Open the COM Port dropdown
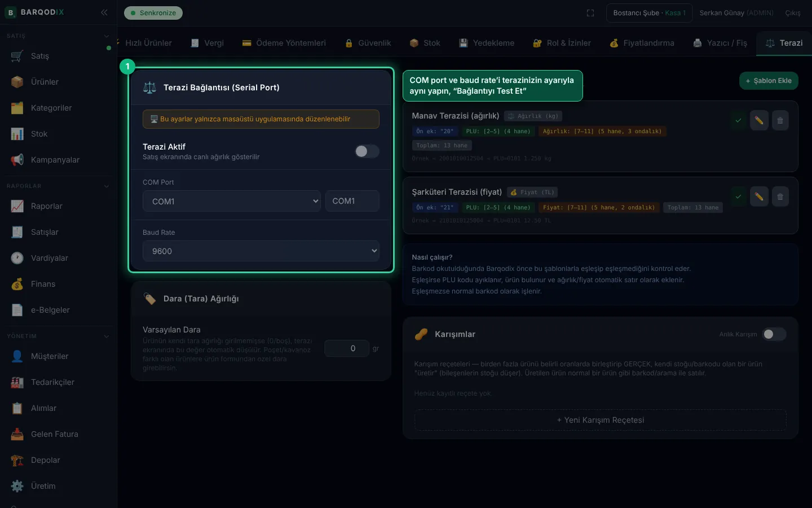812x508 pixels. click(x=232, y=201)
